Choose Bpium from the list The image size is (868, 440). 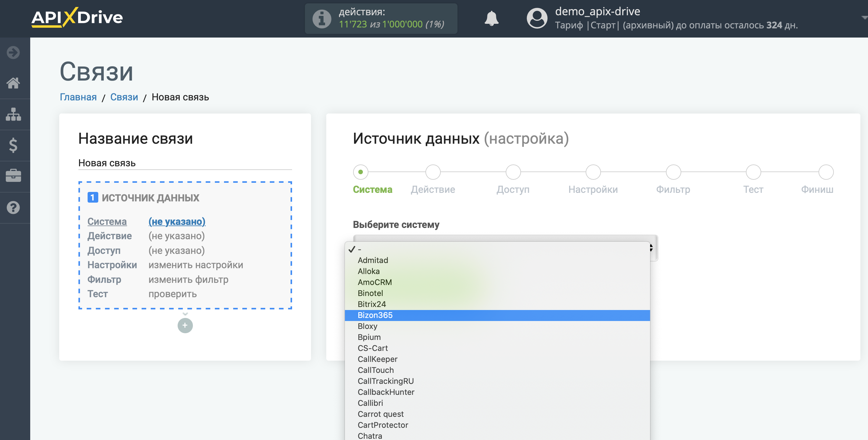pos(497,337)
